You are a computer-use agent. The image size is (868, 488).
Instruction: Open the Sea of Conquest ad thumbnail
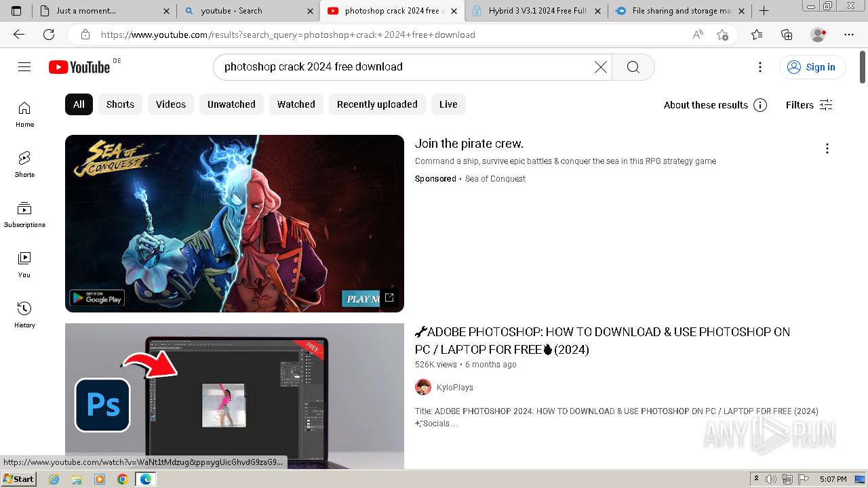pos(235,224)
